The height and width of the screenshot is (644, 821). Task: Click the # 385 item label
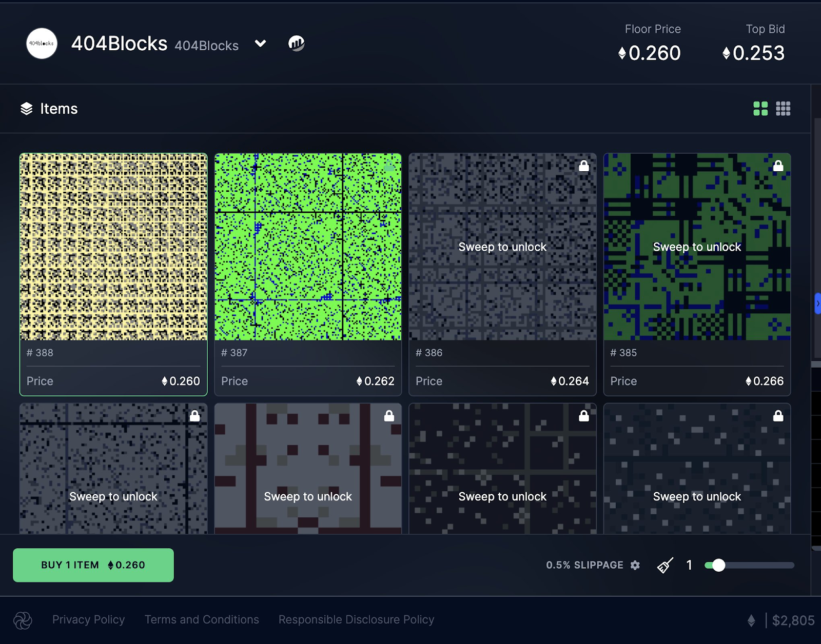click(623, 353)
